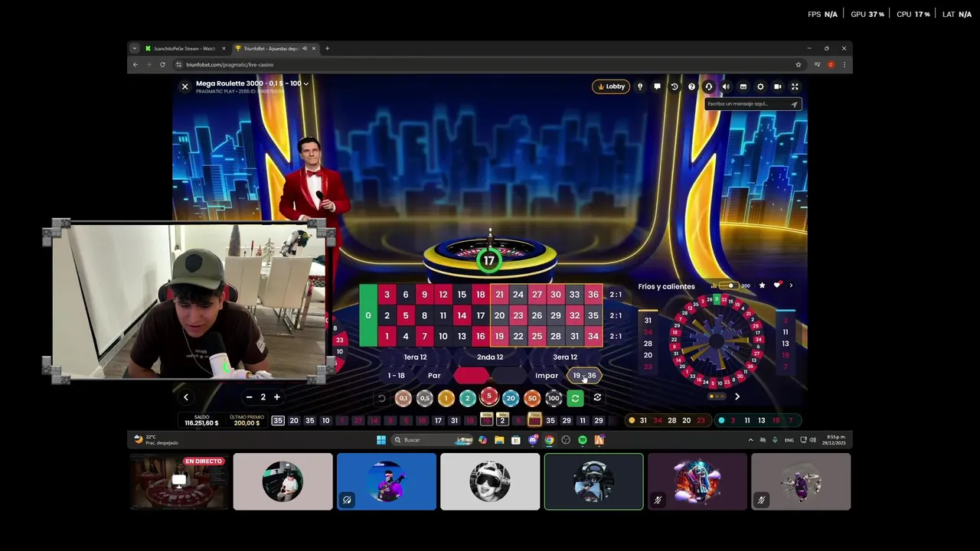Bet on top row 2:1 column
The image size is (980, 551).
click(615, 295)
